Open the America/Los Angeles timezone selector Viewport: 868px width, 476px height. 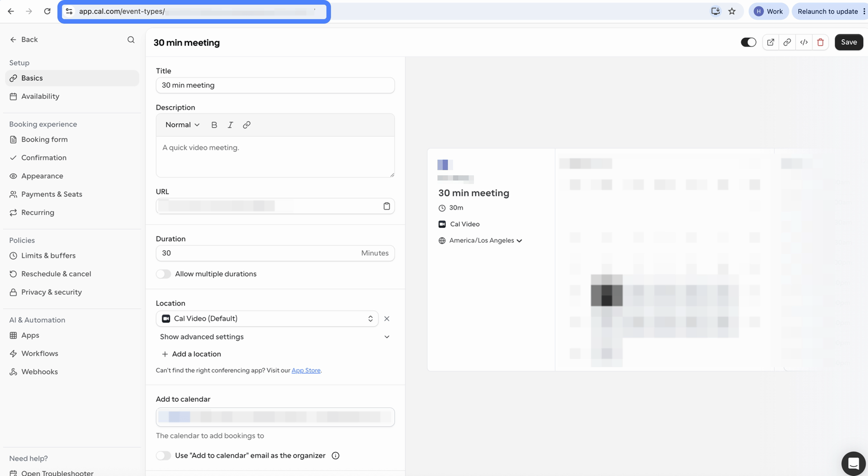[485, 240]
